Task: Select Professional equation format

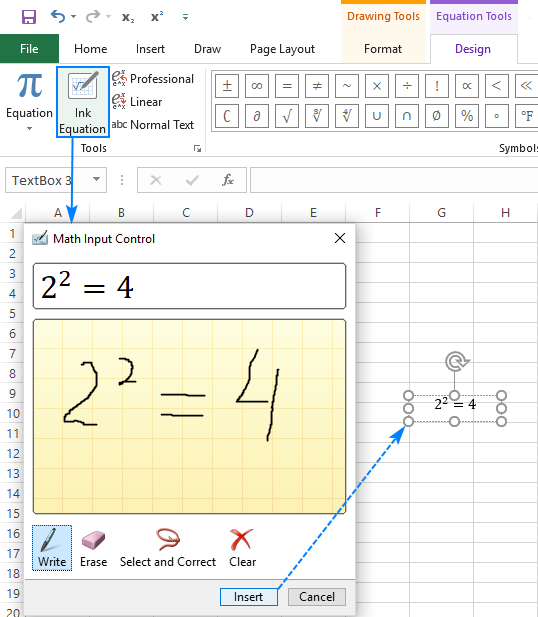Action: (x=153, y=79)
